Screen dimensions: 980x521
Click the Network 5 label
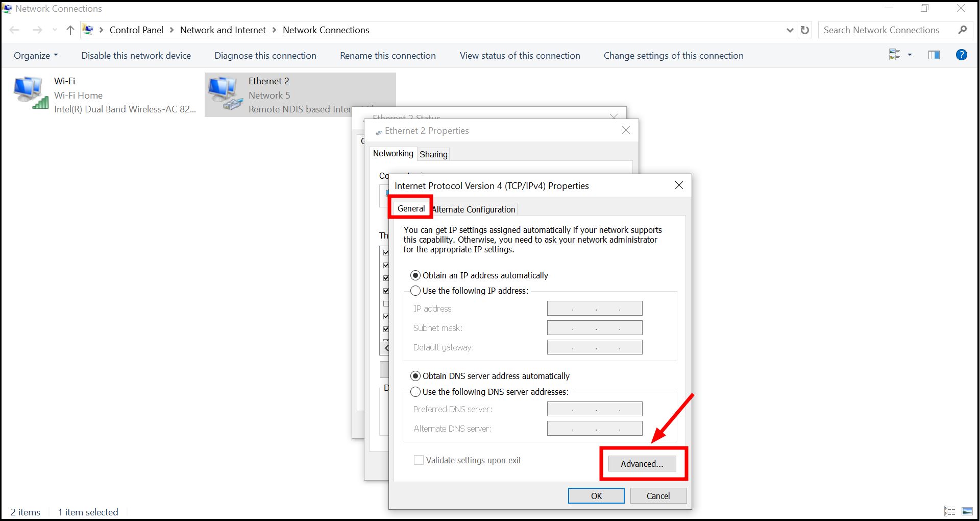[269, 96]
